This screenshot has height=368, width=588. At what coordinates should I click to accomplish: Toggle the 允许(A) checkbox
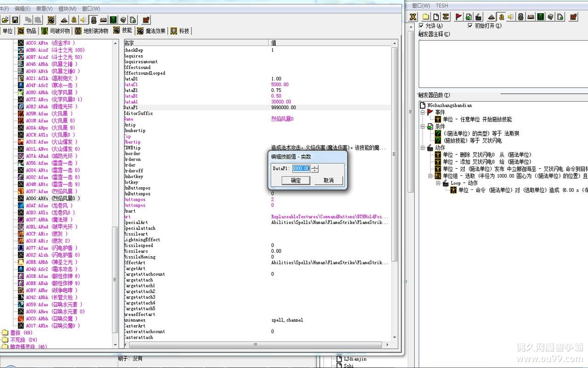tap(421, 26)
